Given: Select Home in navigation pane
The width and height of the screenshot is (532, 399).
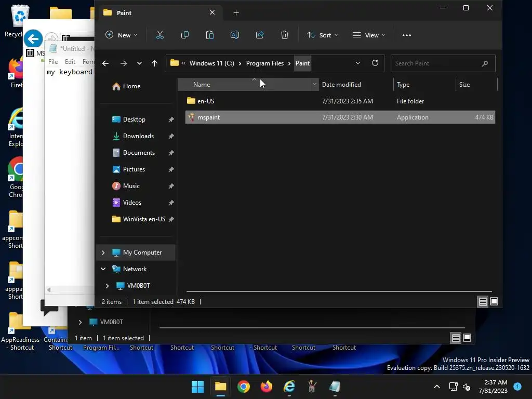Looking at the screenshot, I should tap(131, 86).
